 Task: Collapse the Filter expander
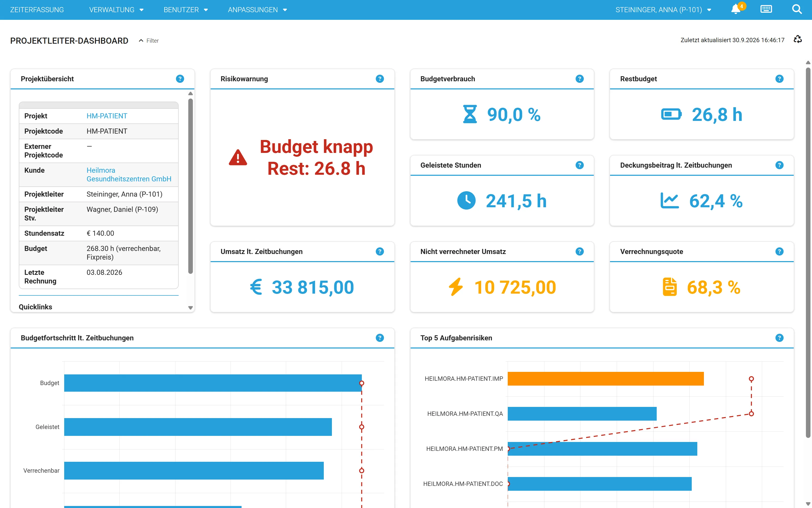tap(149, 41)
